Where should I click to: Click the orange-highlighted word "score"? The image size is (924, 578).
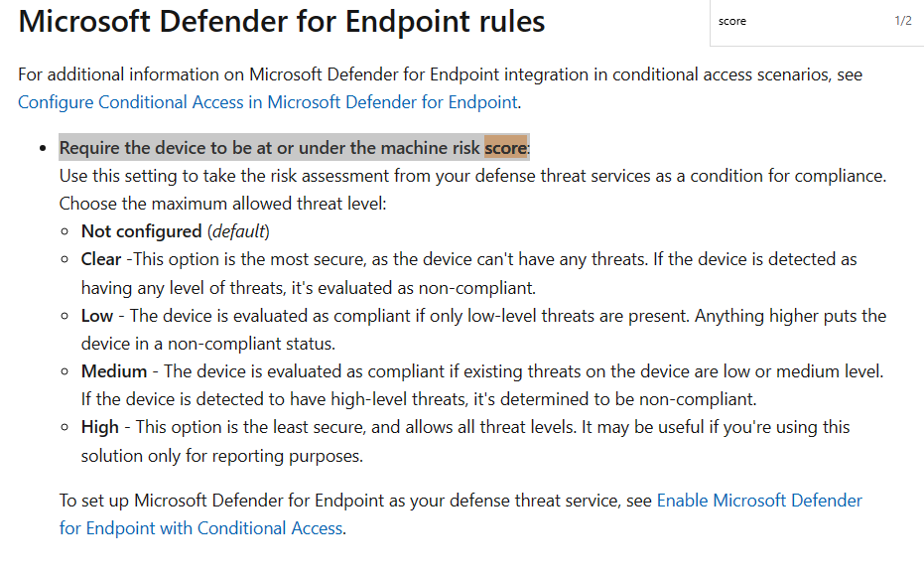pyautogui.click(x=505, y=147)
